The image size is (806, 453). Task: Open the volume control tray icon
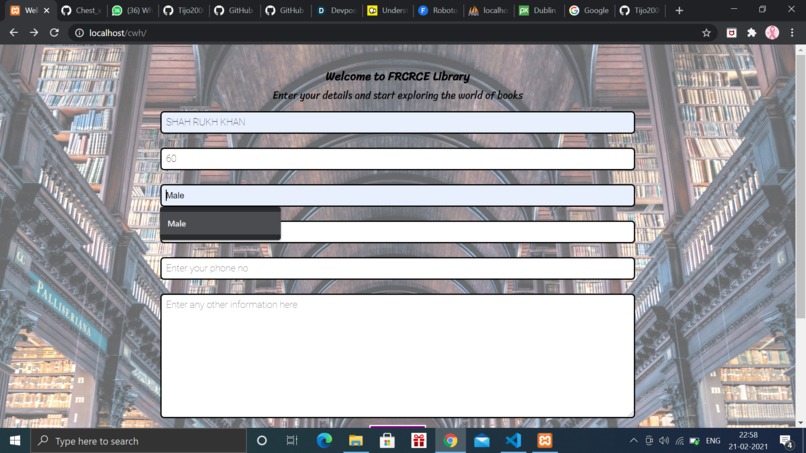click(x=664, y=441)
